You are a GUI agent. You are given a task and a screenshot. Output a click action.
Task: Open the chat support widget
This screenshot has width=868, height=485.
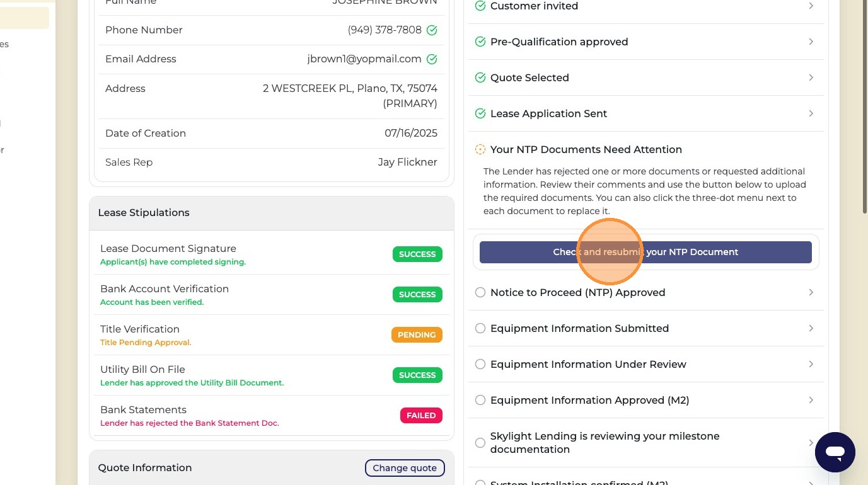click(x=835, y=452)
